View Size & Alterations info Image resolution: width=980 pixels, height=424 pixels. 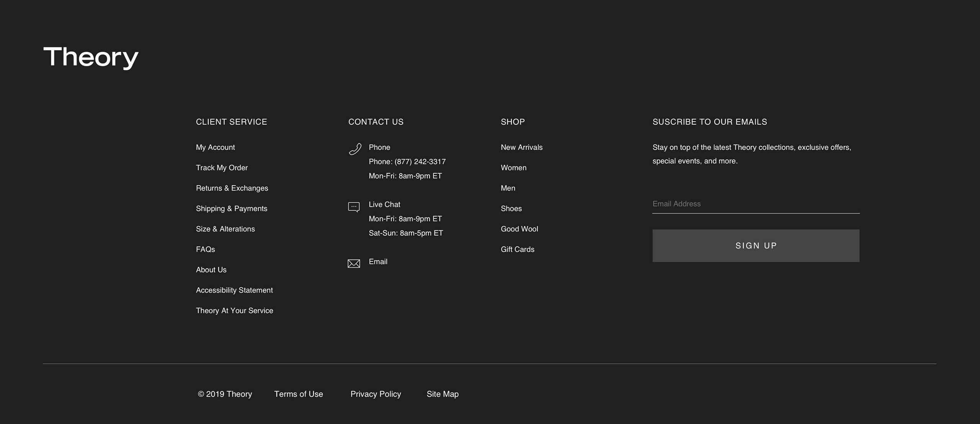[x=225, y=229]
